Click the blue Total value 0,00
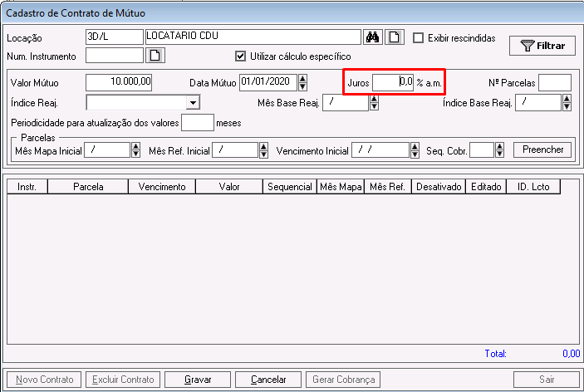This screenshot has width=584, height=392. click(x=571, y=353)
